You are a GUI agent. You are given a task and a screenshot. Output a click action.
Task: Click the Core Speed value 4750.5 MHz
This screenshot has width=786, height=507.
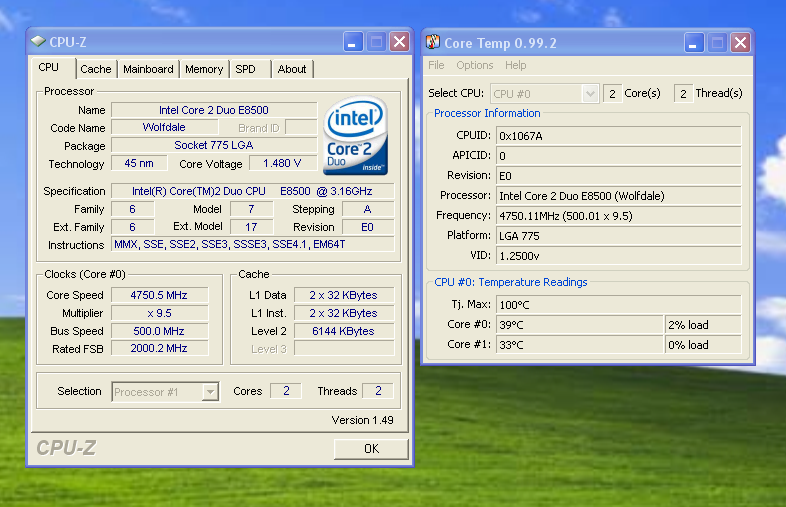click(x=159, y=295)
